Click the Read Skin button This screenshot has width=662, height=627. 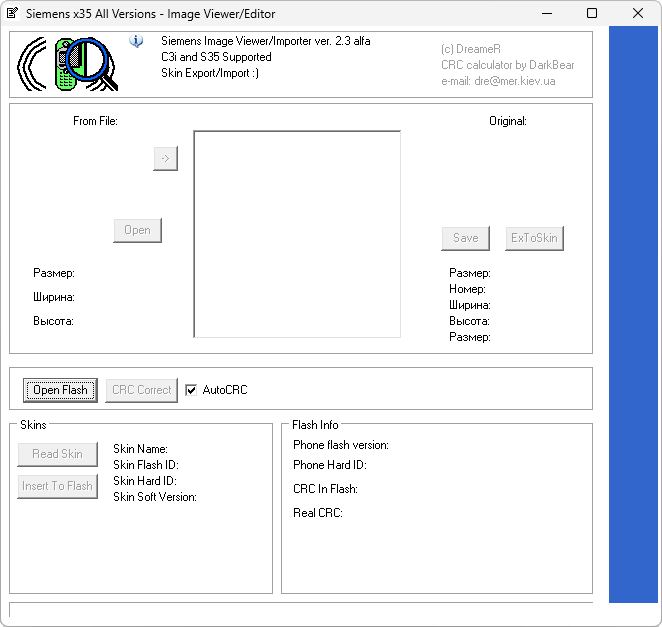click(57, 454)
